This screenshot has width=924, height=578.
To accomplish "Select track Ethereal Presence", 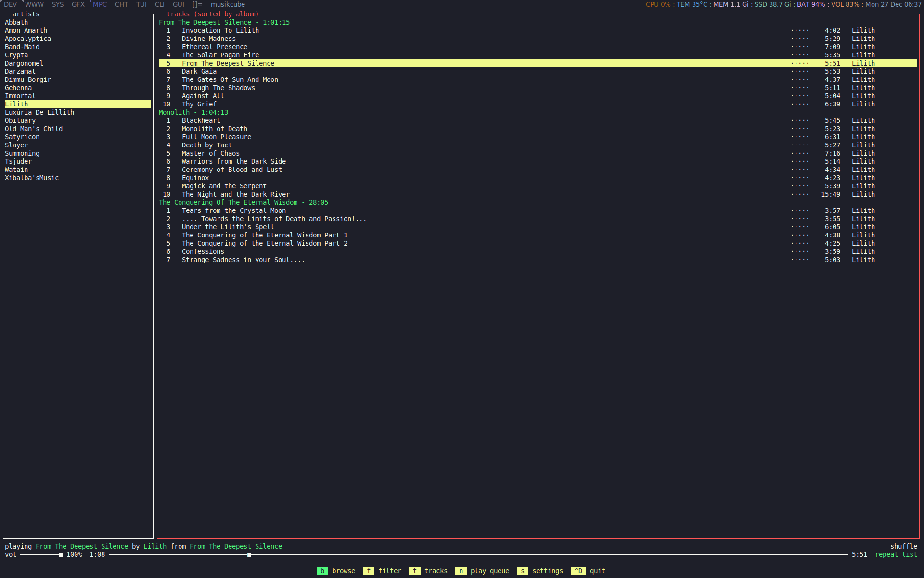I will pos(538,47).
